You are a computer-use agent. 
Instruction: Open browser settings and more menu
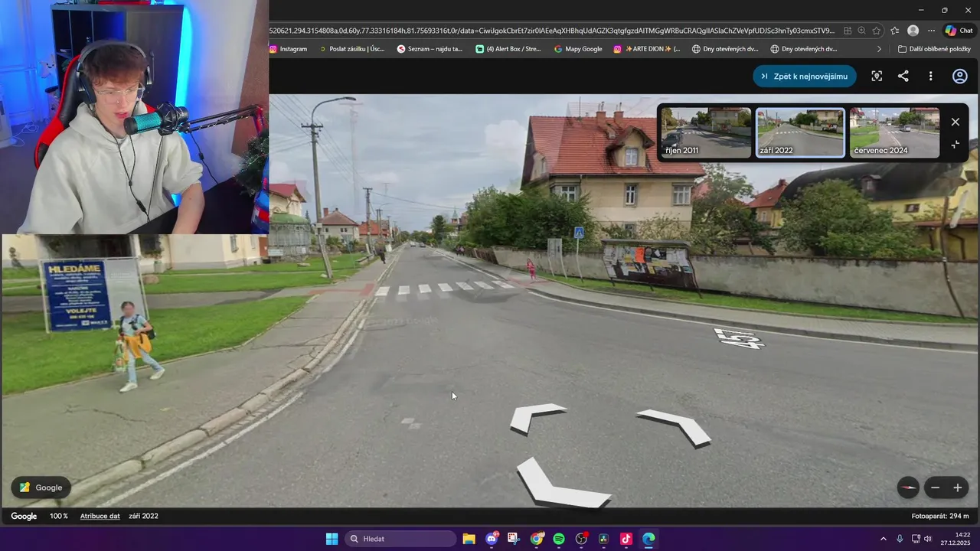point(931,31)
